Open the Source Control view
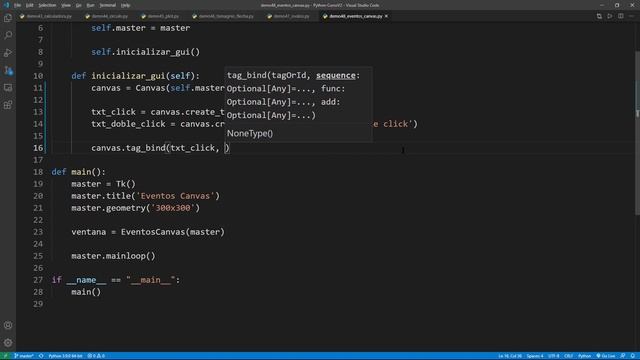The image size is (640, 360). (x=8, y=70)
